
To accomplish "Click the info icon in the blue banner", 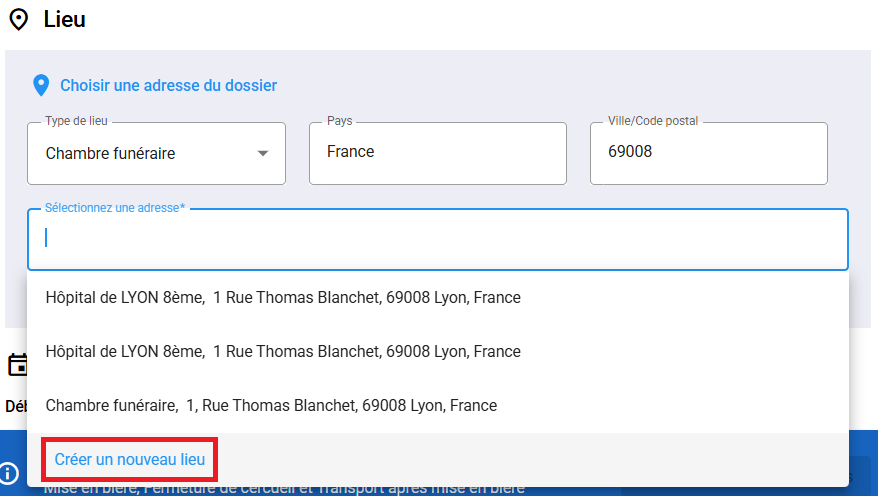I will [x=10, y=473].
